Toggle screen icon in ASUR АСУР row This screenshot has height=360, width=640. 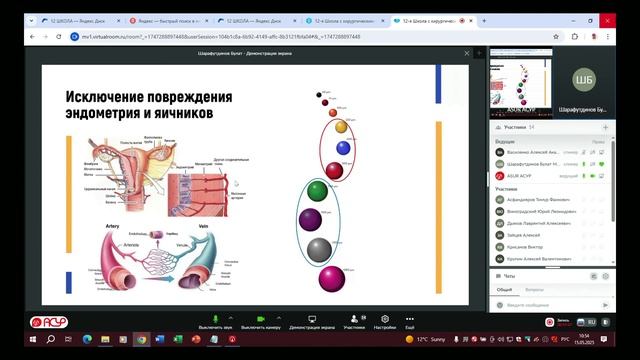[602, 176]
